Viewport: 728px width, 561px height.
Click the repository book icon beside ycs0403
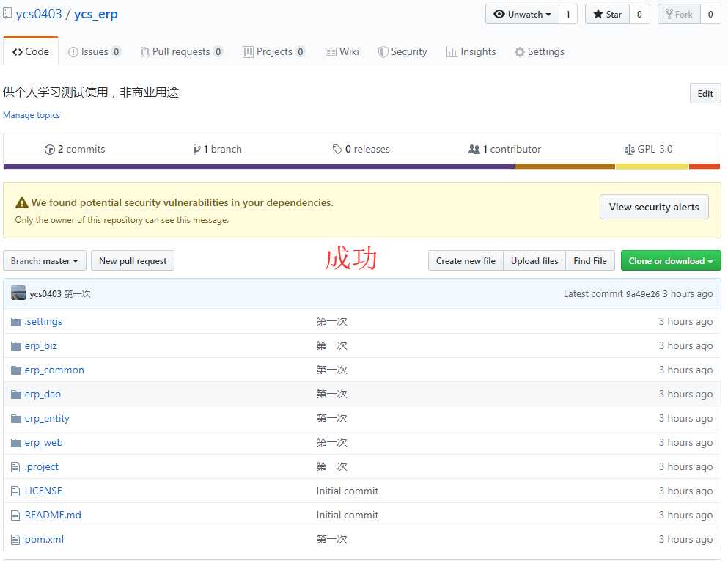pyautogui.click(x=7, y=13)
